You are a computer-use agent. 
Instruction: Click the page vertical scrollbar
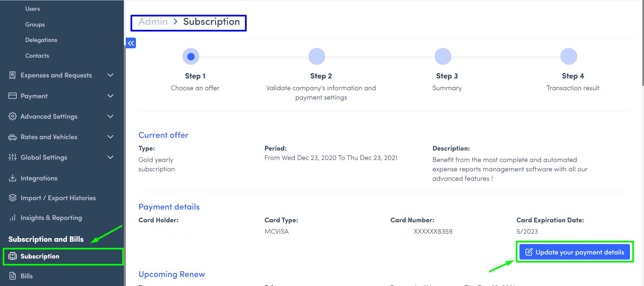pos(642,44)
